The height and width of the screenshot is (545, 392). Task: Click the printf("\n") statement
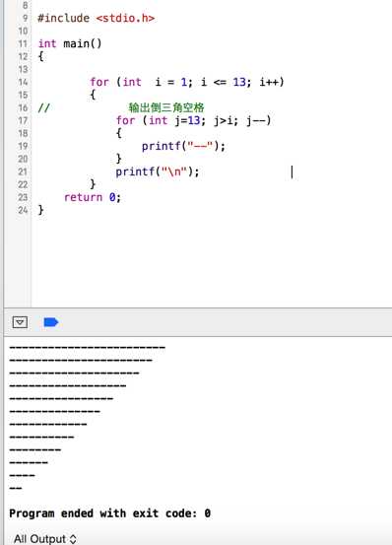point(158,171)
